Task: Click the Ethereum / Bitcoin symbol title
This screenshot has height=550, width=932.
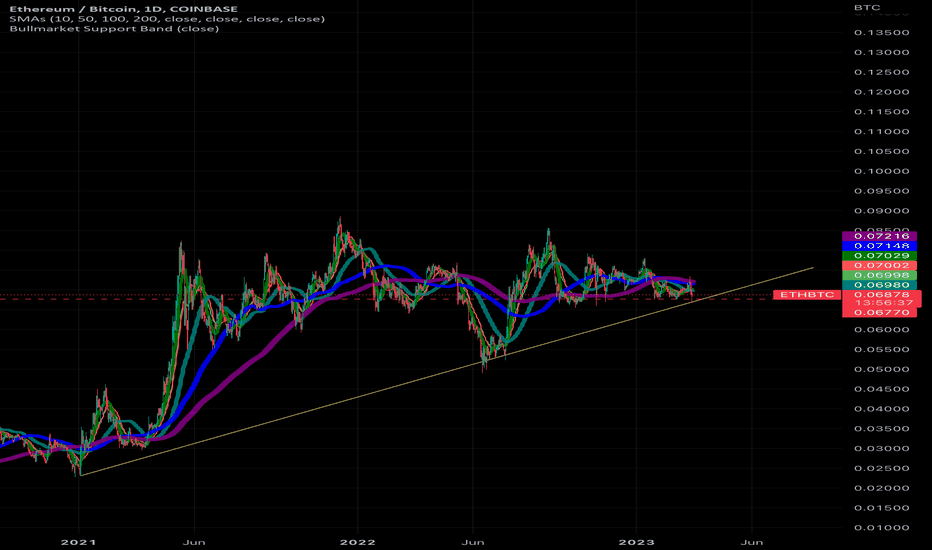Action: coord(124,9)
